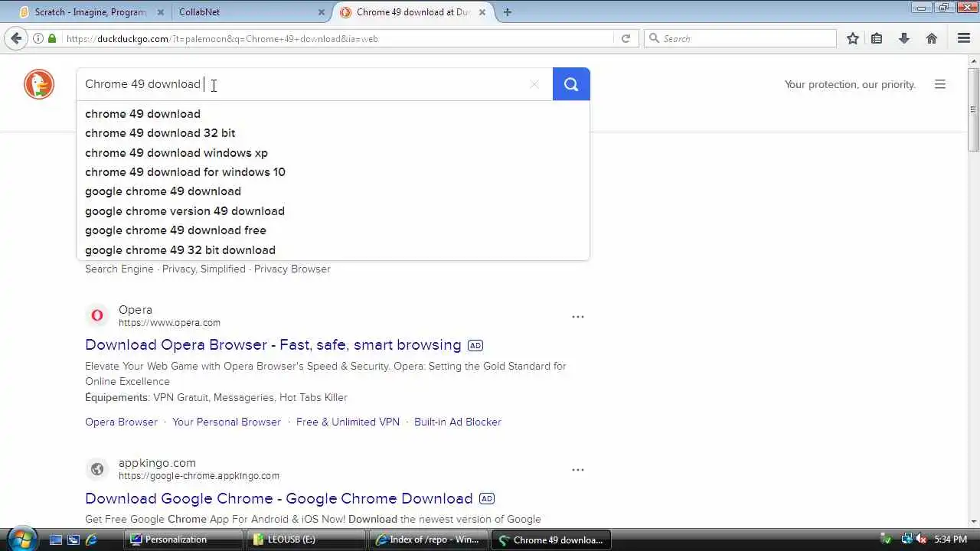Click the google-chrome.appkingo.com URL
This screenshot has height=551, width=980.
(199, 476)
